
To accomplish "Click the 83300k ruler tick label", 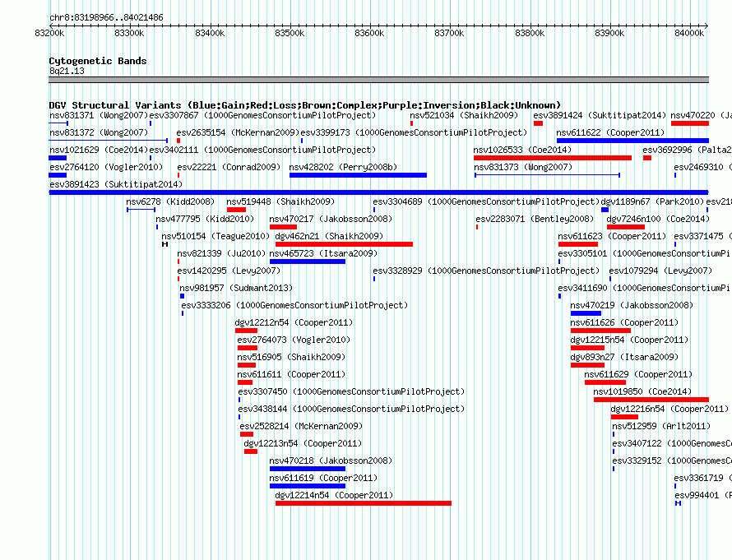I will pyautogui.click(x=129, y=33).
